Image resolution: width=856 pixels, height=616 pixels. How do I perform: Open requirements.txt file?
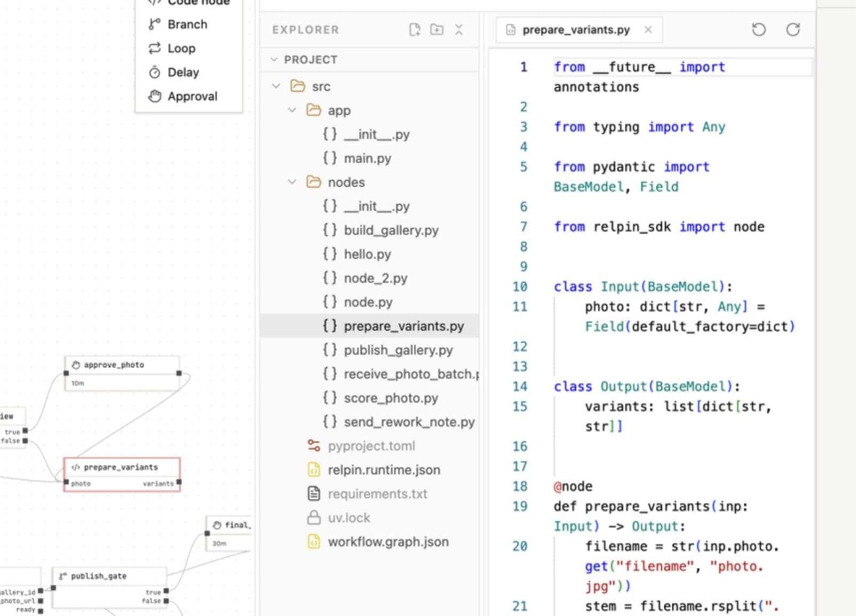coord(369,494)
